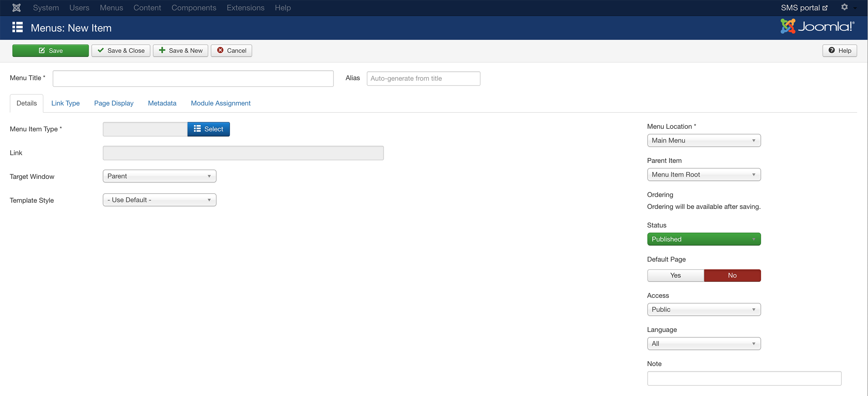Viewport: 868px width, 396px height.
Task: Switch to the Link Type tab
Action: pyautogui.click(x=65, y=103)
